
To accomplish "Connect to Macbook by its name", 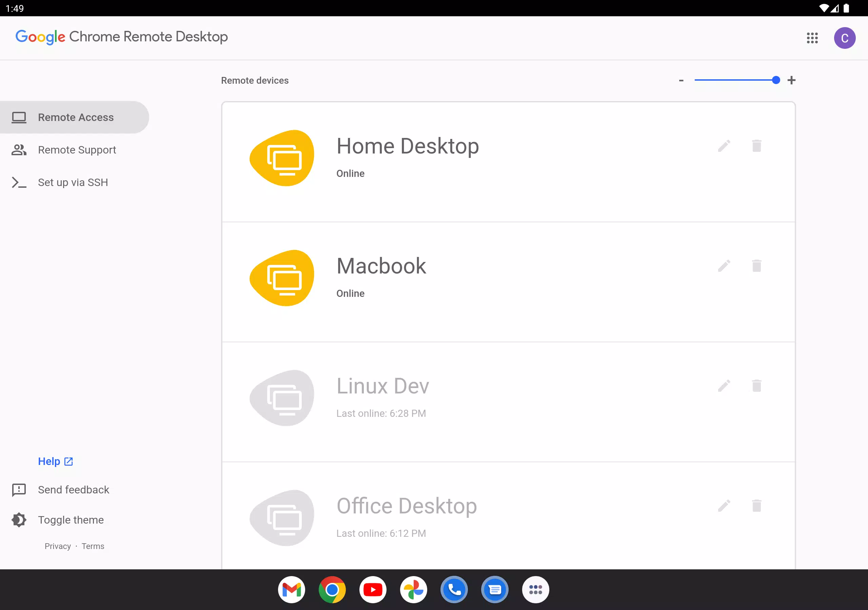I will point(381,266).
